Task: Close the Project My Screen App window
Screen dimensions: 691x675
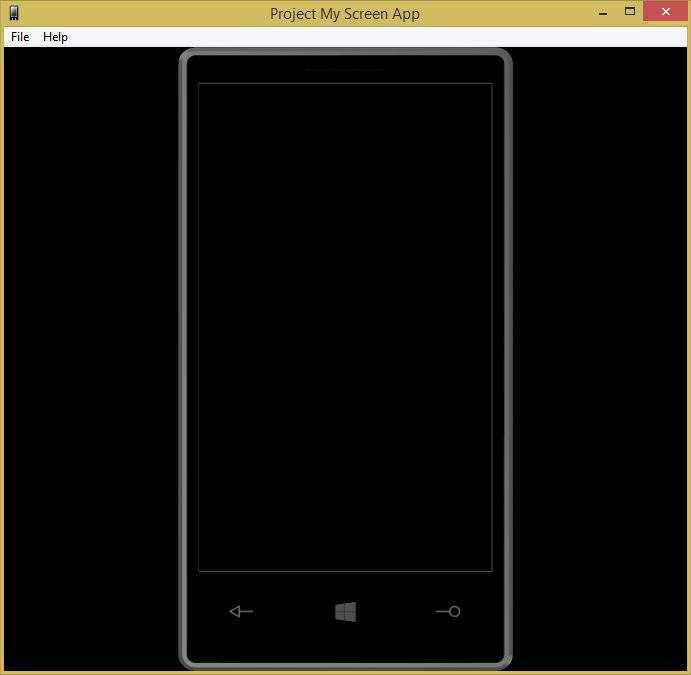Action: (x=666, y=11)
